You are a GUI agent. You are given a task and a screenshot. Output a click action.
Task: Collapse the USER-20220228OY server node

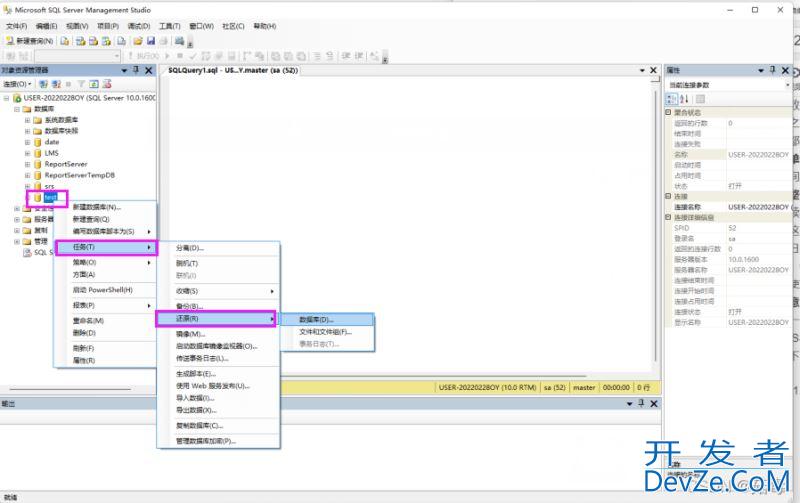(x=6, y=98)
